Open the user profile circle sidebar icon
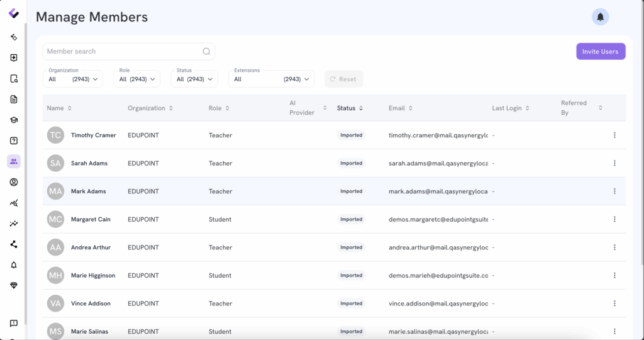This screenshot has width=644, height=340. [x=14, y=183]
